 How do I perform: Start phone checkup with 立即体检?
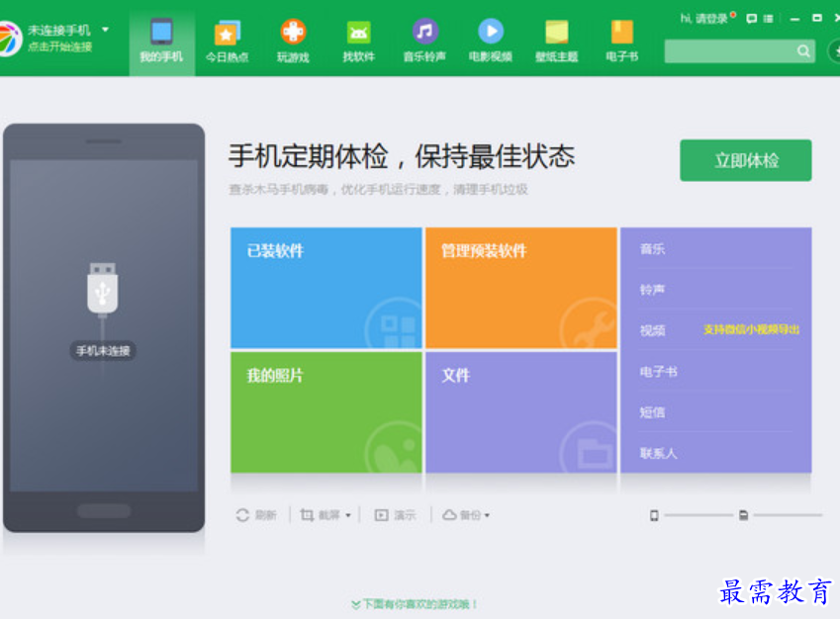tap(746, 160)
